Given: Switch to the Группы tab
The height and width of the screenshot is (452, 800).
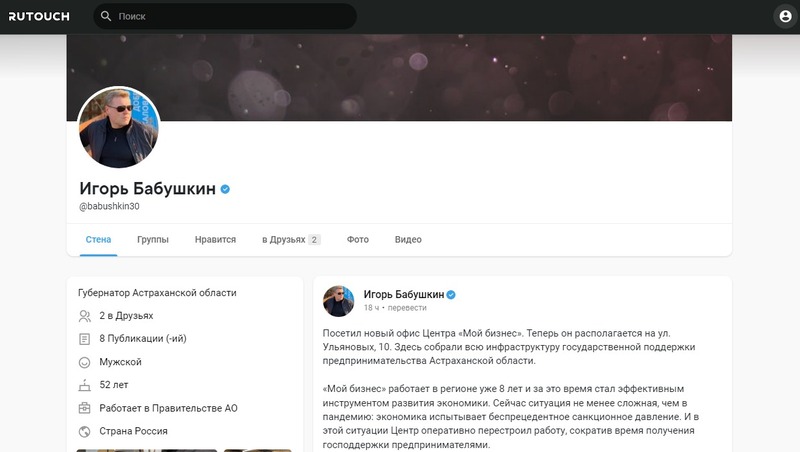Looking at the screenshot, I should pyautogui.click(x=153, y=240).
